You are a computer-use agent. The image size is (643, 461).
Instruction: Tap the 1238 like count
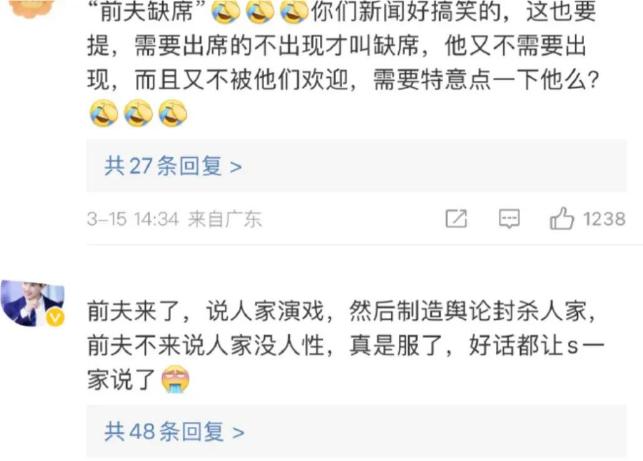click(604, 219)
